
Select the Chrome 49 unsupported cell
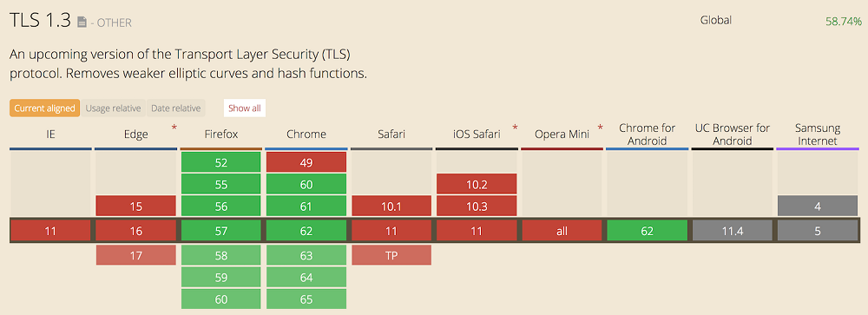[x=306, y=162]
